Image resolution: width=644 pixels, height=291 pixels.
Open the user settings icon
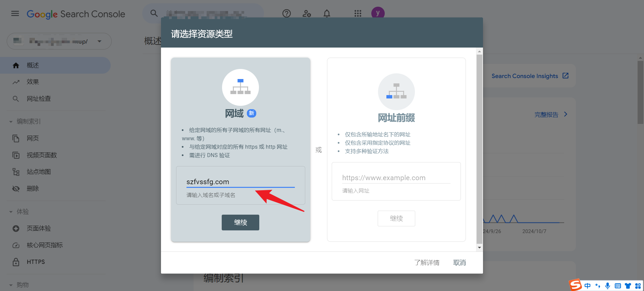(x=307, y=14)
